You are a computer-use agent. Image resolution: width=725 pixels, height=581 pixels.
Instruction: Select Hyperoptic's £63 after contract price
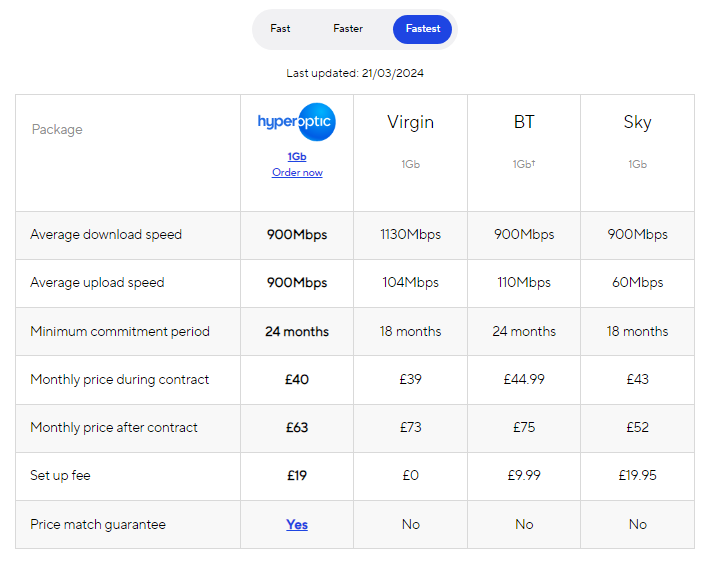[297, 428]
